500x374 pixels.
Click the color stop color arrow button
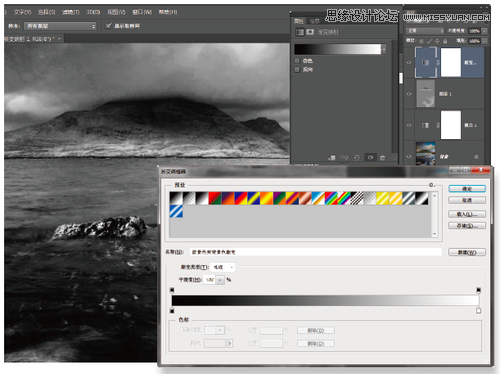click(x=230, y=343)
